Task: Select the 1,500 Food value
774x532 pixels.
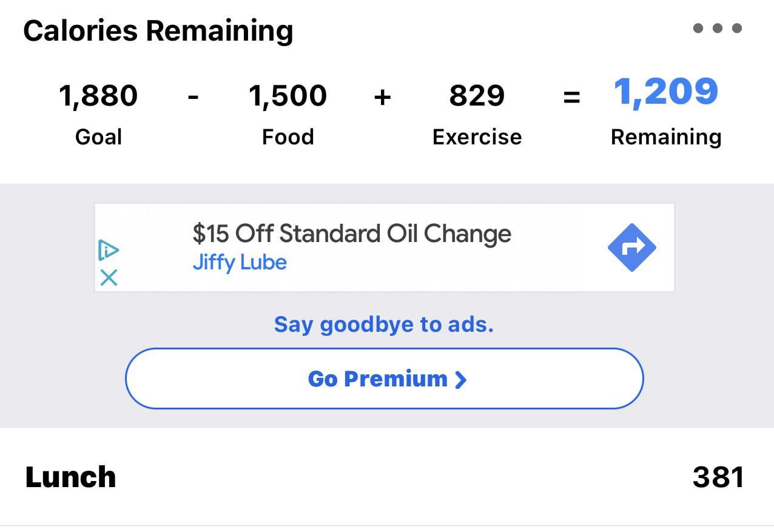Action: (288, 96)
